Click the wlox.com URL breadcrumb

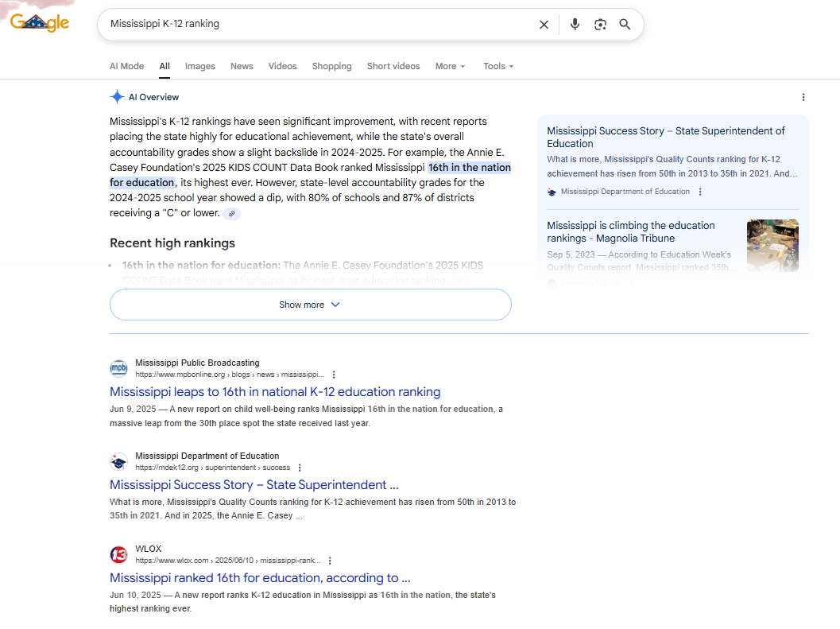point(227,561)
